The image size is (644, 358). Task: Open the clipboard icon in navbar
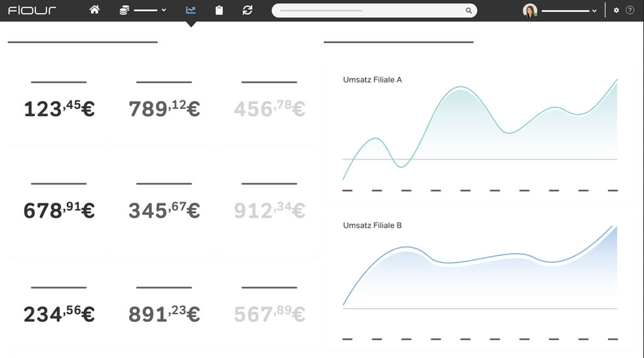pos(219,10)
